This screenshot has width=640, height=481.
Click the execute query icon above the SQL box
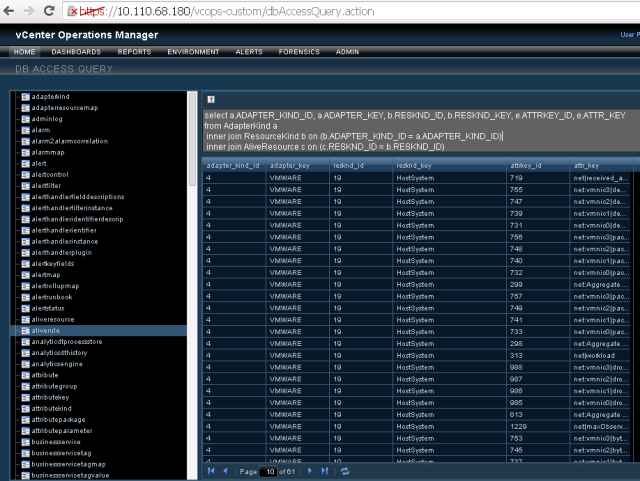(x=211, y=100)
